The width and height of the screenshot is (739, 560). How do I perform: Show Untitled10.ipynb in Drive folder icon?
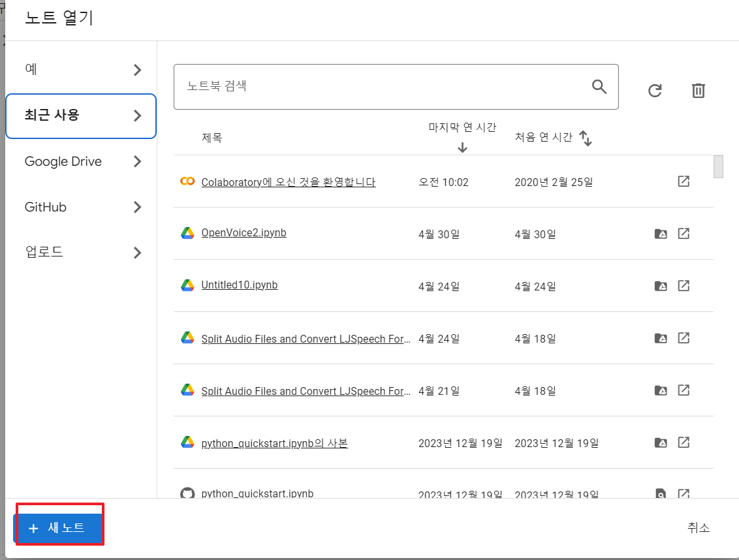coord(661,286)
